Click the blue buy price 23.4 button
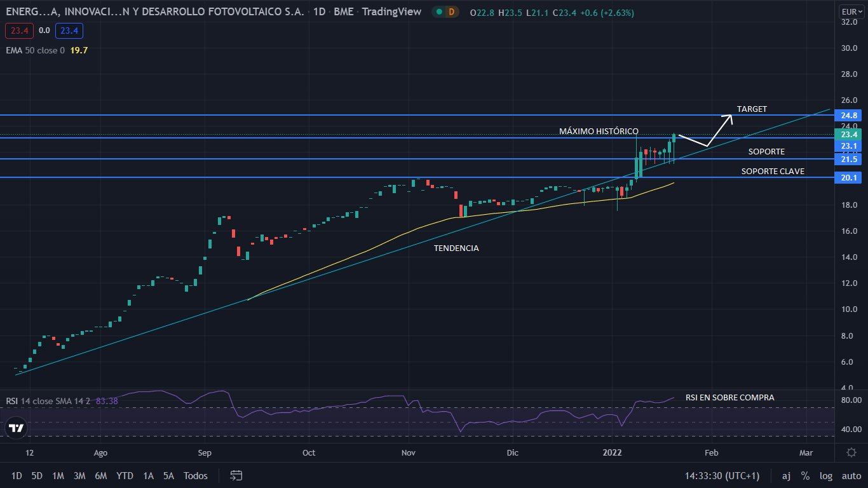 [69, 30]
